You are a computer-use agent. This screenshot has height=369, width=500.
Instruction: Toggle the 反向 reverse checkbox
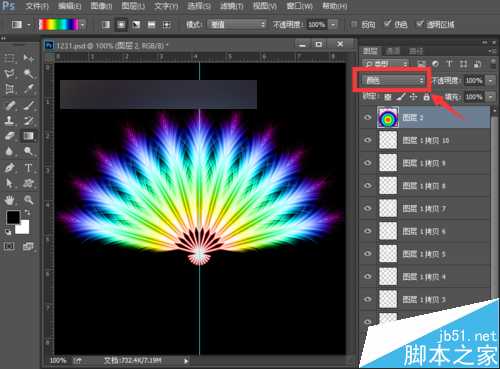[x=355, y=24]
